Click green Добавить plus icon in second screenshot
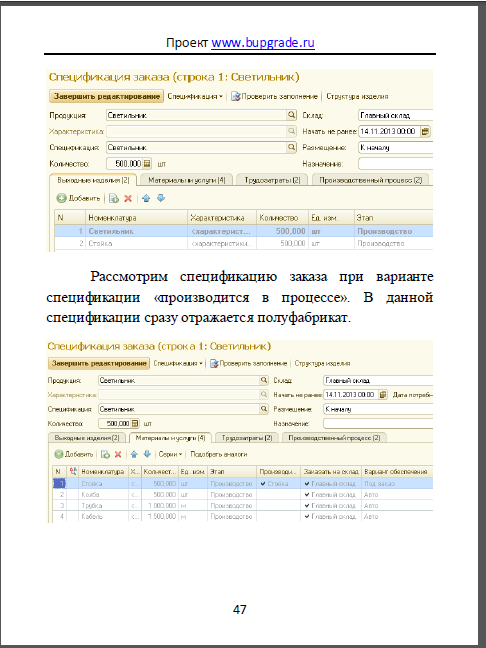486x648 pixels. tap(59, 454)
